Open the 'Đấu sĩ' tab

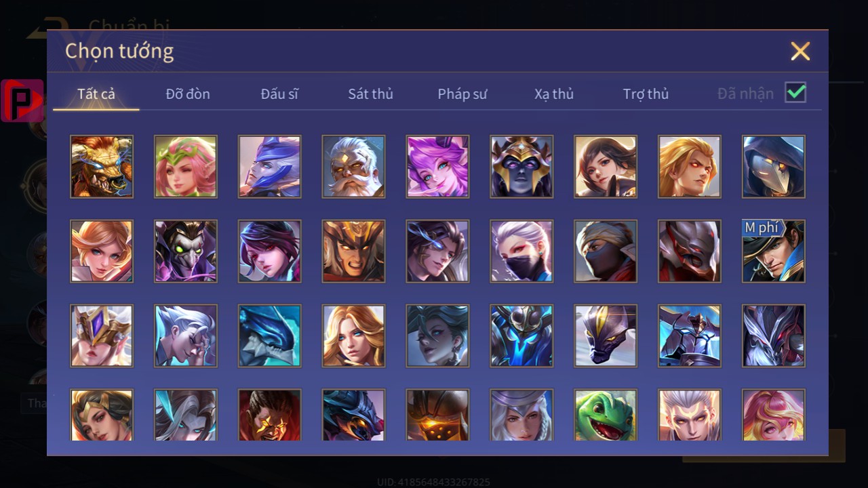[x=279, y=94]
